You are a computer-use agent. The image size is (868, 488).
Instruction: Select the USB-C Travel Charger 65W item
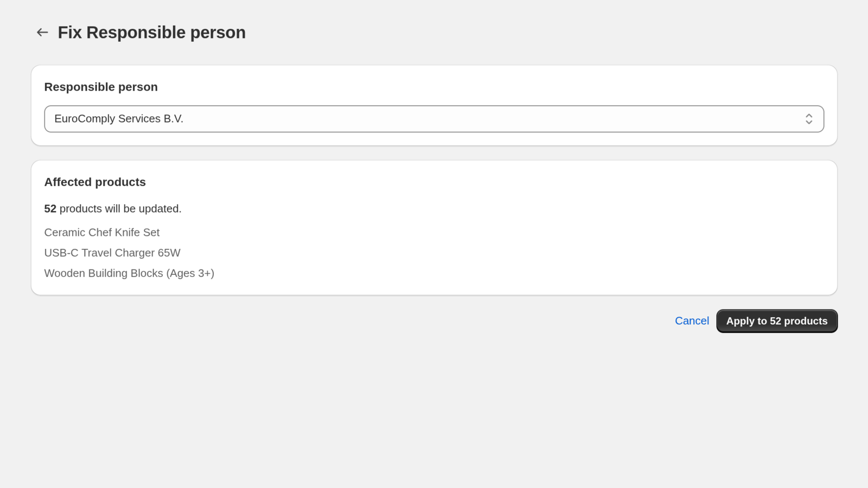[x=112, y=253]
